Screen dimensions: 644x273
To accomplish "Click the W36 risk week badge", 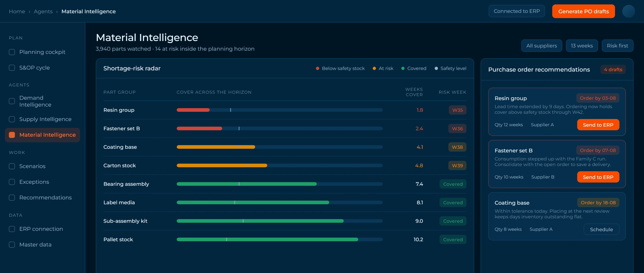I will click(x=457, y=128).
